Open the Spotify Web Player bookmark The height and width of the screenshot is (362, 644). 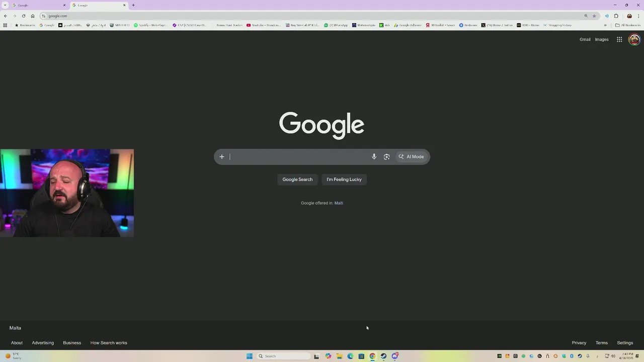click(150, 25)
